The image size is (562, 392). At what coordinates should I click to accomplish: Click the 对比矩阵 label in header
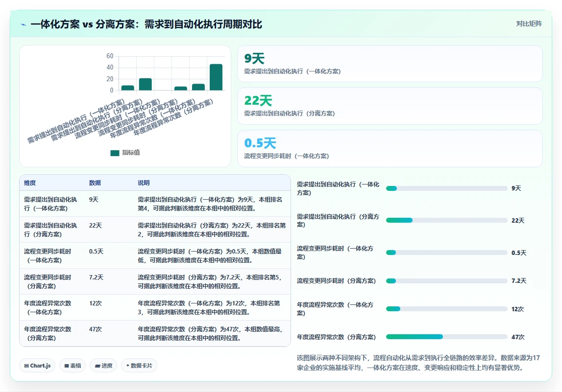point(529,23)
